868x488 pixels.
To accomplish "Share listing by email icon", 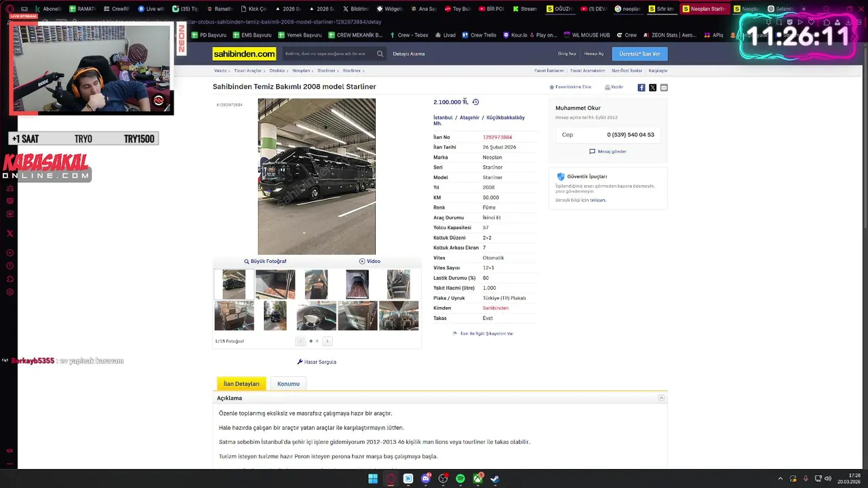I will (x=664, y=87).
